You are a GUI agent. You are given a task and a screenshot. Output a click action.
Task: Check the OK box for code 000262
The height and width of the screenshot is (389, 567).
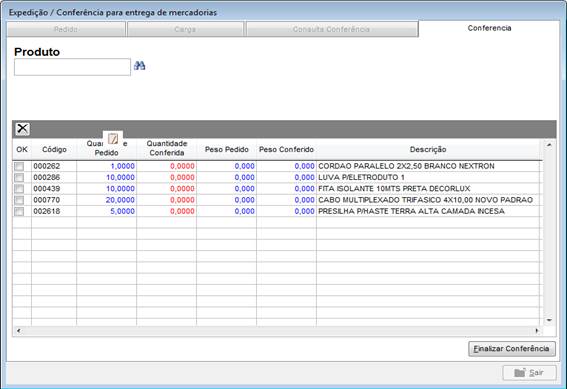[19, 166]
